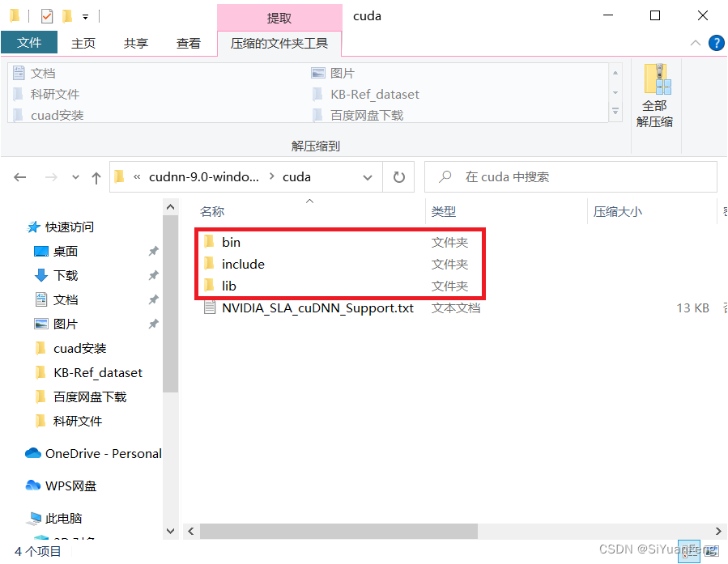
Task: Click the new folder icon in quick access toolbar
Action: [x=67, y=17]
